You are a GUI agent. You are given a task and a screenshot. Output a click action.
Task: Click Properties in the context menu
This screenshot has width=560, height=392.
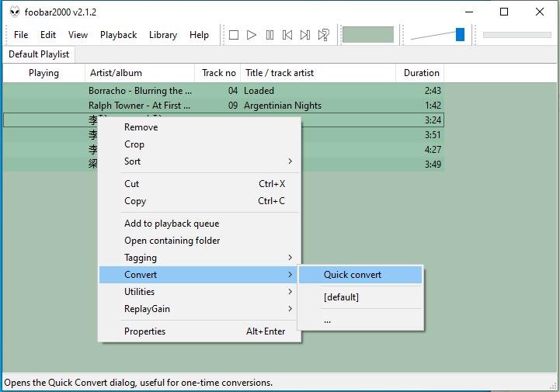[x=145, y=331]
